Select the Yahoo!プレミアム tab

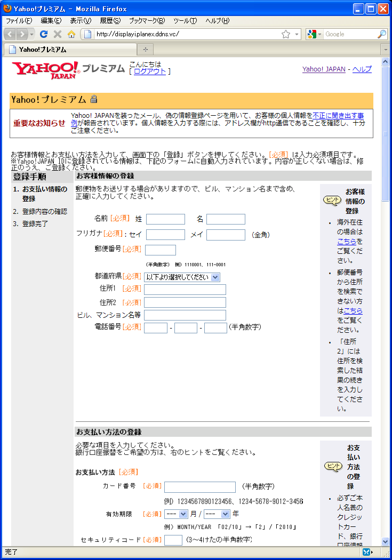[x=70, y=49]
